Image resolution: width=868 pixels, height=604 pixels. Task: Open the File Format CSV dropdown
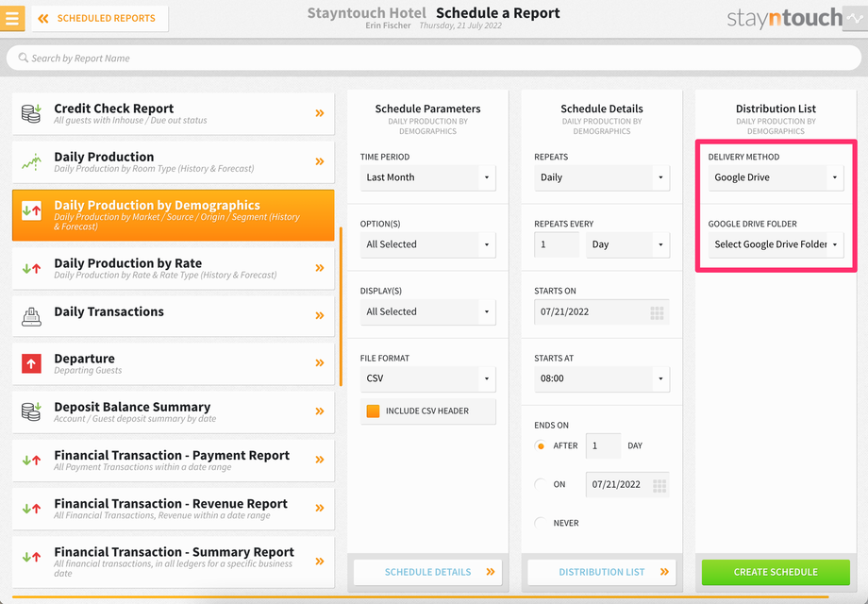pos(428,378)
